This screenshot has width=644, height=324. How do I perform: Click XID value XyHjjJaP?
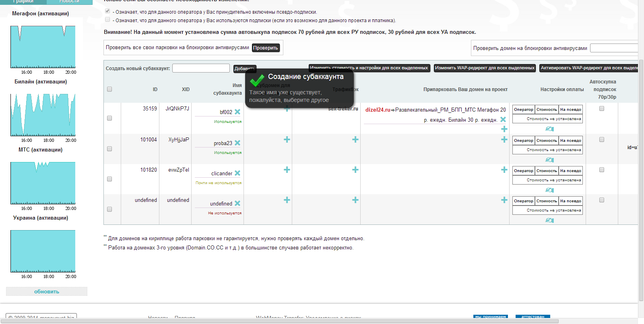point(179,139)
